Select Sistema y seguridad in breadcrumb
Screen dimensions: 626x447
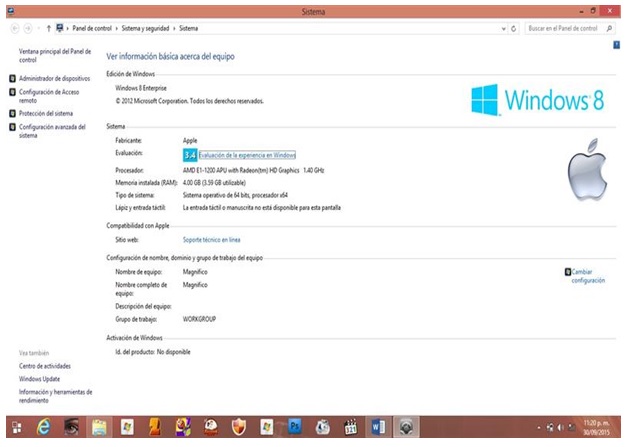click(x=145, y=29)
